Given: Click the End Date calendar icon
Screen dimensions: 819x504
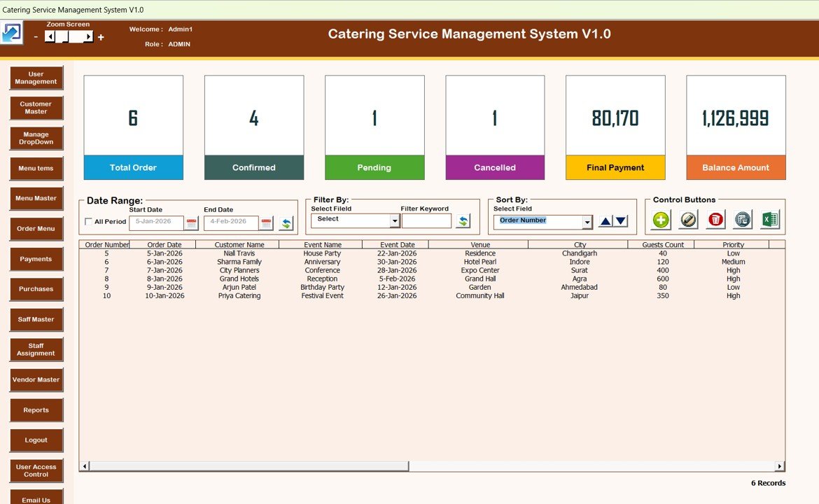Looking at the screenshot, I should [267, 222].
